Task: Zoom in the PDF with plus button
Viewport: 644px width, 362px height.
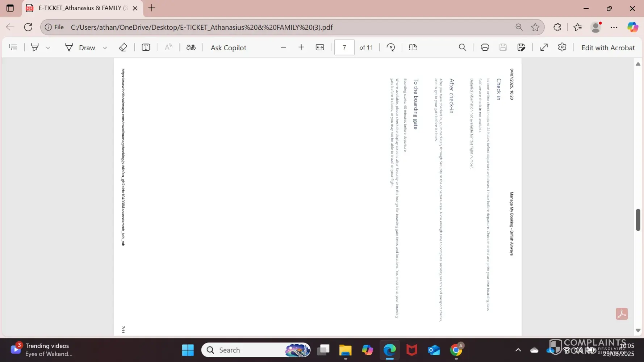Action: pos(301,47)
